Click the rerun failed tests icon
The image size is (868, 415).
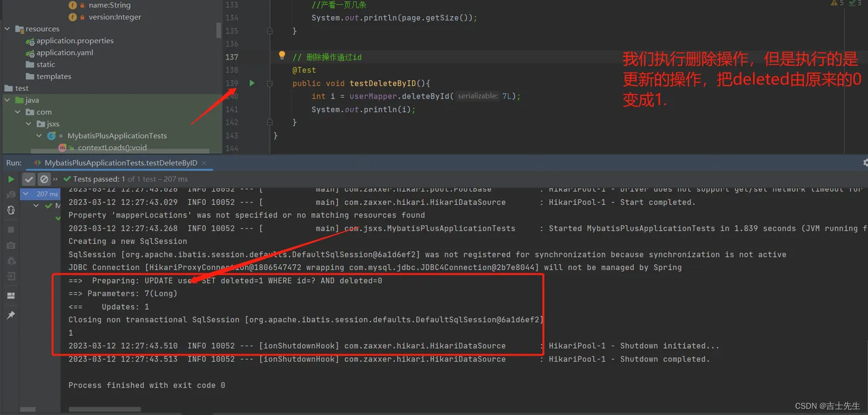click(11, 194)
